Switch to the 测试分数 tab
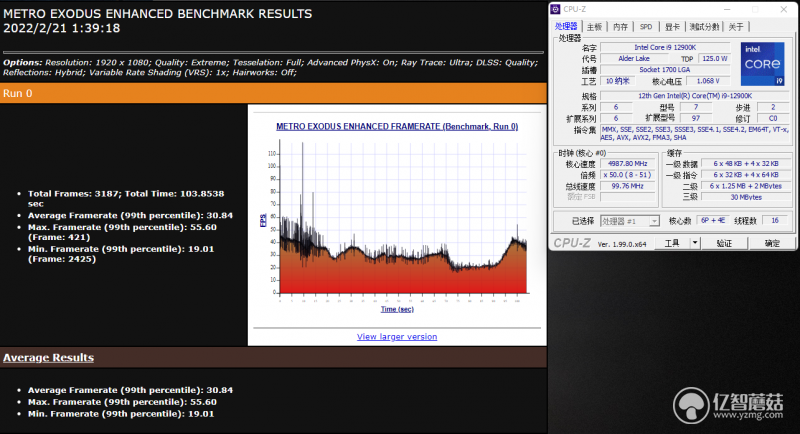Screen dimensions: 800x434 pos(705,27)
